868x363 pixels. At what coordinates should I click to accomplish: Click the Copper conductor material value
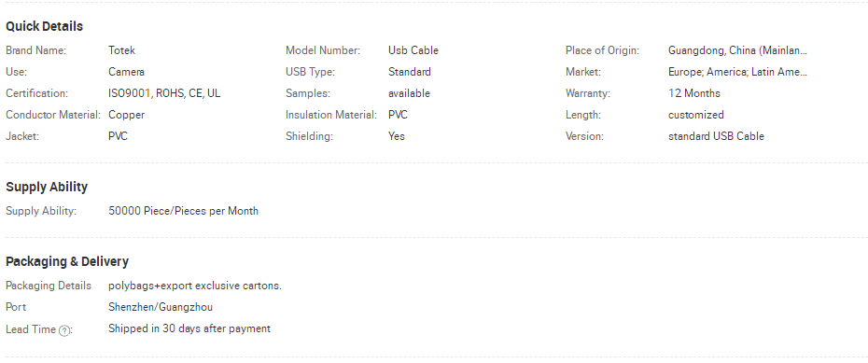point(127,115)
